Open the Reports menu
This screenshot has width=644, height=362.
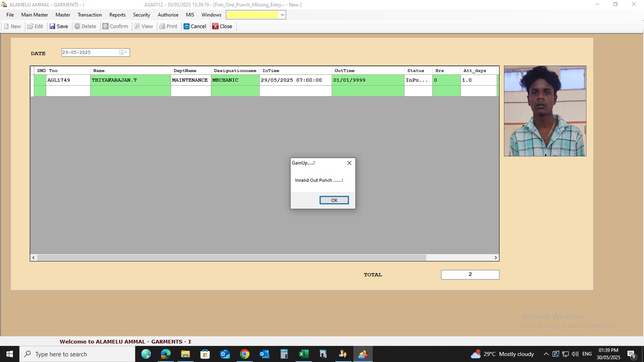coord(117,15)
